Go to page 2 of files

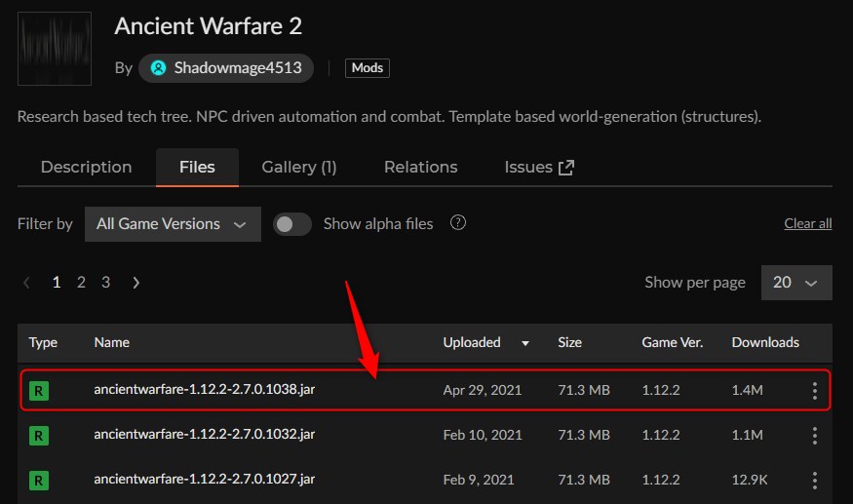[x=81, y=283]
